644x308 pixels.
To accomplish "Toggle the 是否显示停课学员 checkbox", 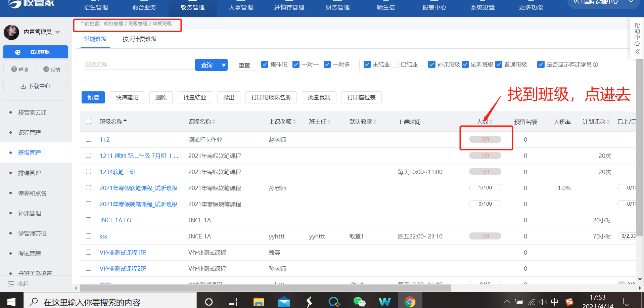I will [x=541, y=64].
